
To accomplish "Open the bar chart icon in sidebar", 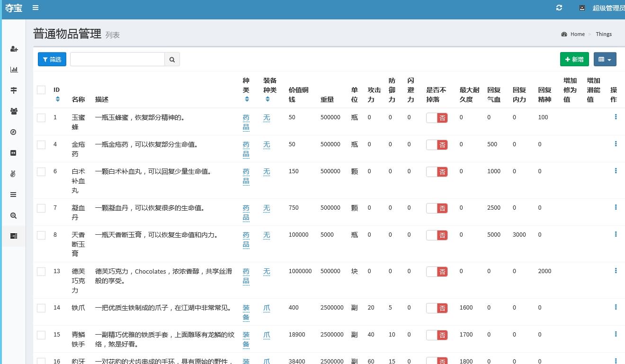I will [x=14, y=70].
